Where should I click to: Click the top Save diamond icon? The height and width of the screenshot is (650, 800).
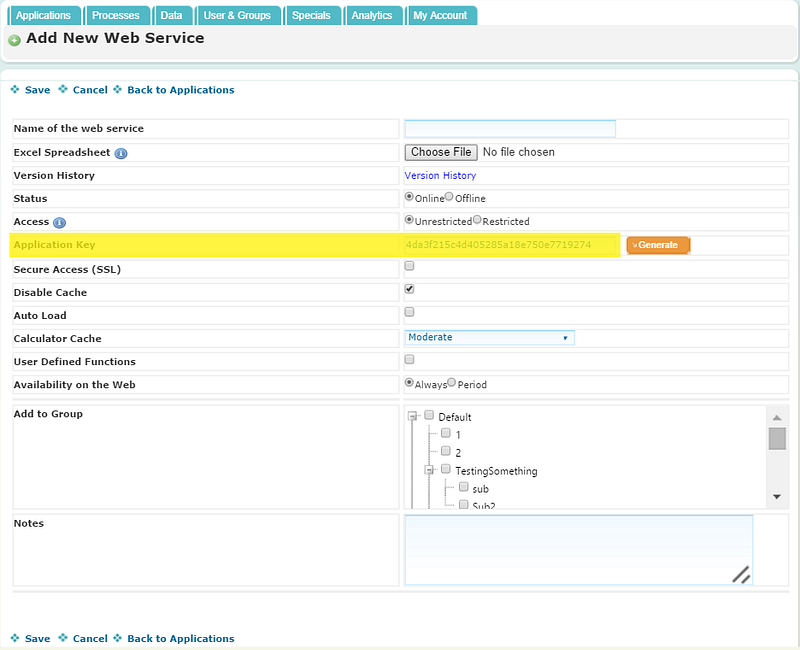click(15, 89)
